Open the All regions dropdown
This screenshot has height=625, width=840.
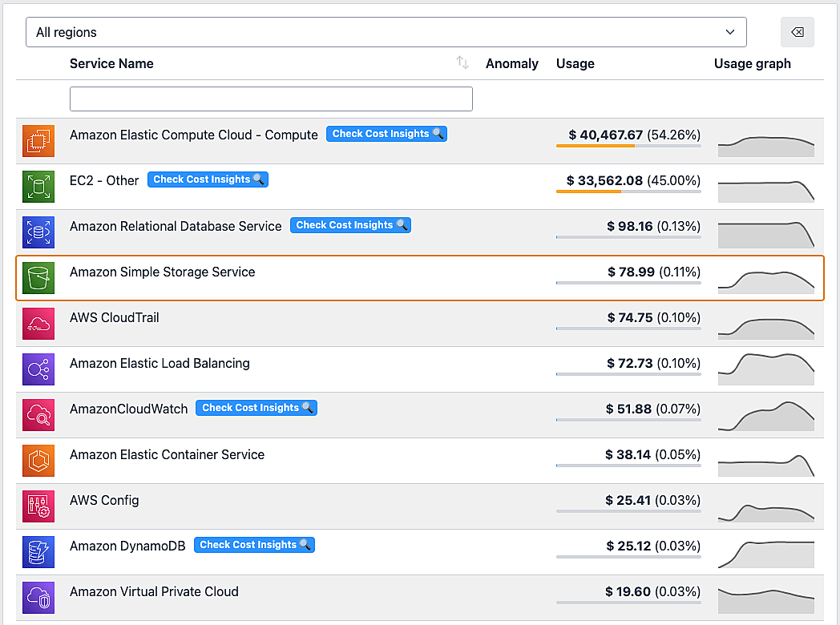click(386, 32)
